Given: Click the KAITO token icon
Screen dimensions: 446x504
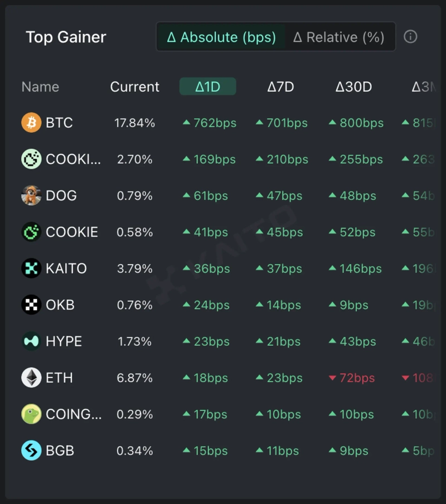Looking at the screenshot, I should [x=31, y=268].
